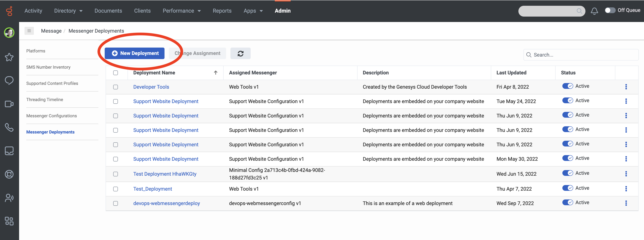Open the chat messages icon in sidebar
644x240 pixels.
pos(9,81)
